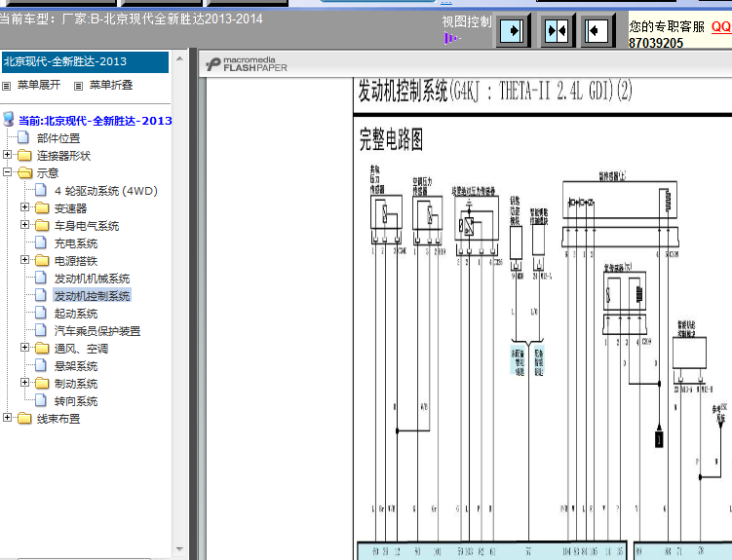
Task: Click the page icon for 4 轮驱动系统 (4WD)
Action: coord(41,190)
